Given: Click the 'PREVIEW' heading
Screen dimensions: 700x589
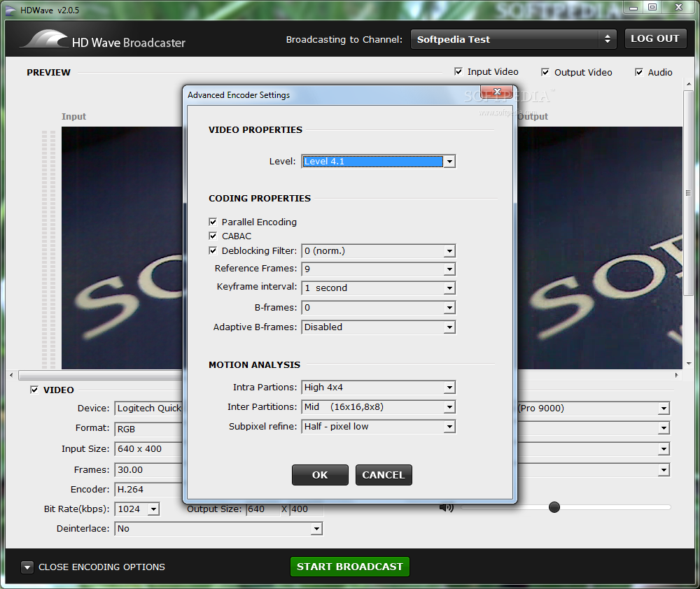Looking at the screenshot, I should 49,72.
